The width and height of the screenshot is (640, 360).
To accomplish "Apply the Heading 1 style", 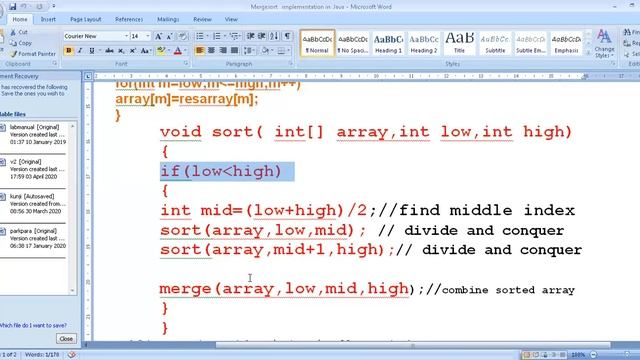I will pos(388,43).
